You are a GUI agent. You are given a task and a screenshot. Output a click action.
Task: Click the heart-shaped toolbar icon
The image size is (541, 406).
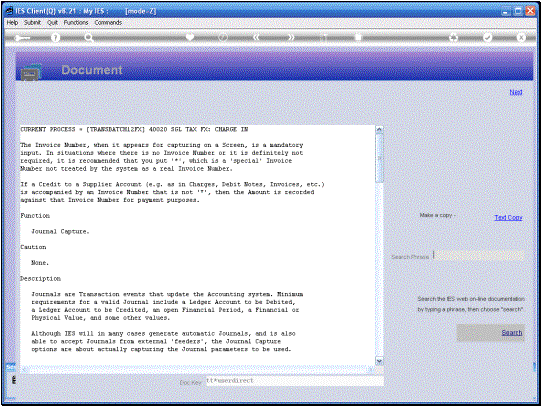(190, 37)
